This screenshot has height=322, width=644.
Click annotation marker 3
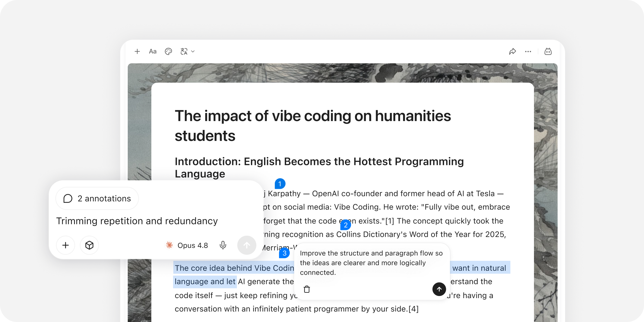point(284,253)
